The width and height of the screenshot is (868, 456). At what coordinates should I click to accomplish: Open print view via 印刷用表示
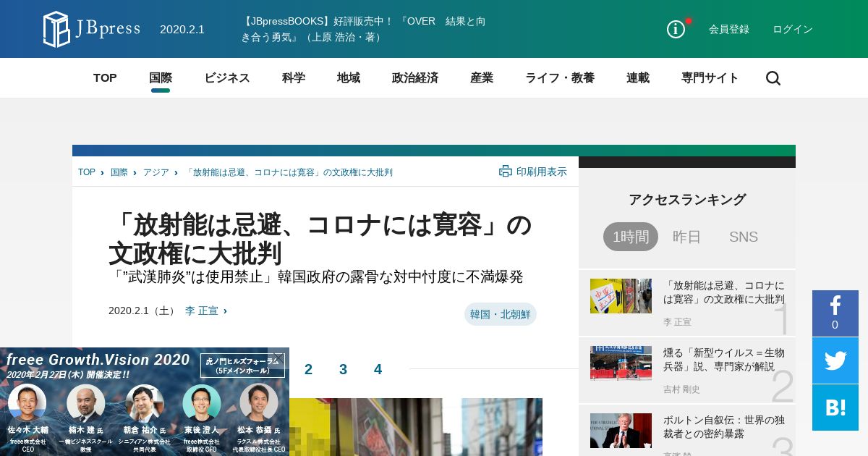tap(533, 172)
